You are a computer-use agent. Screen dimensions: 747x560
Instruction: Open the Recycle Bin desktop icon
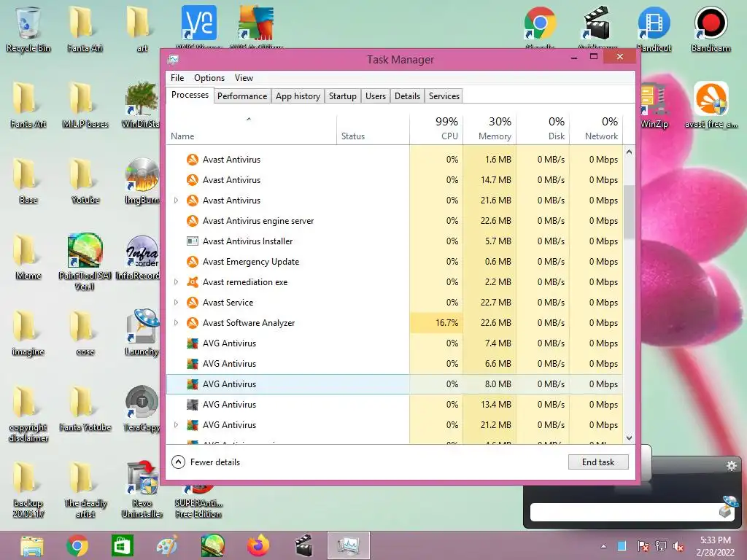(x=28, y=28)
